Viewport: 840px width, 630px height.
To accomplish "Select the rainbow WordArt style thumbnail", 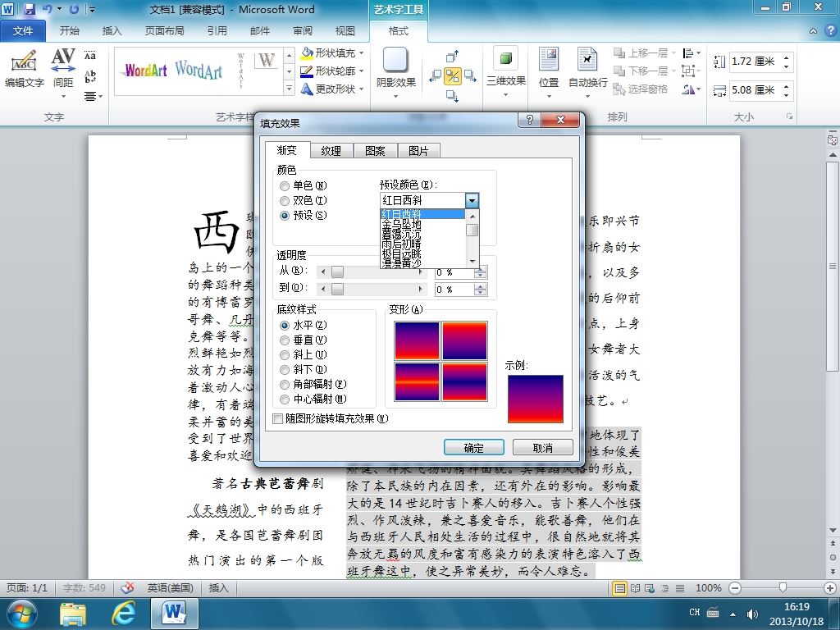I will click(146, 71).
